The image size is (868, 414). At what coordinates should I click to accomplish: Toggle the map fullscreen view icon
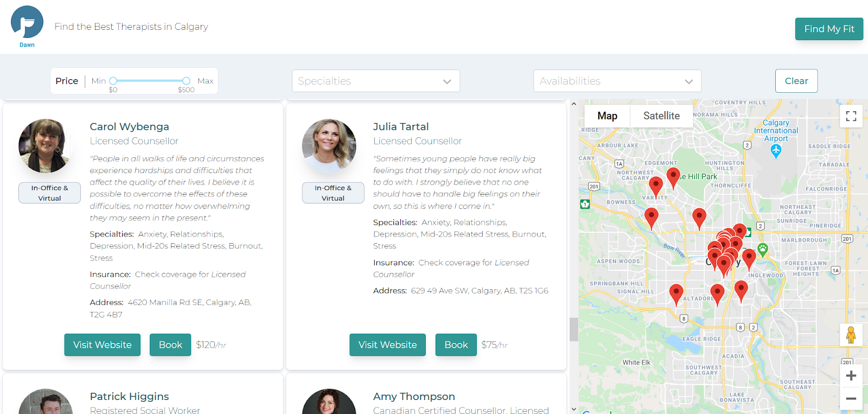[851, 116]
